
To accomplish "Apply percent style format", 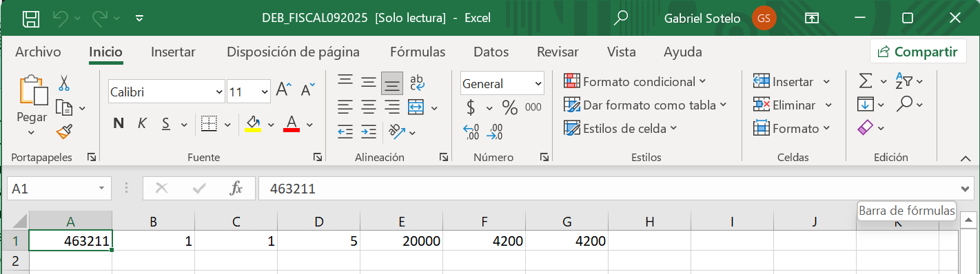I will (x=510, y=107).
